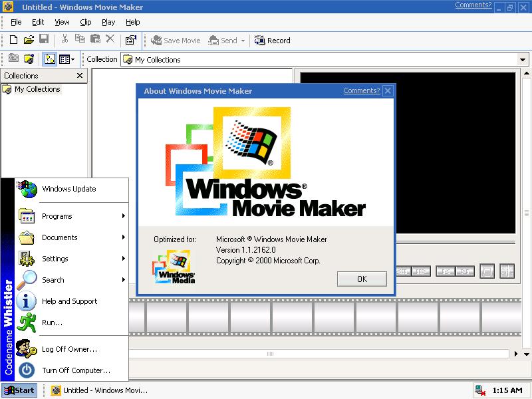
Task: Open the Clip menu
Action: pos(86,22)
